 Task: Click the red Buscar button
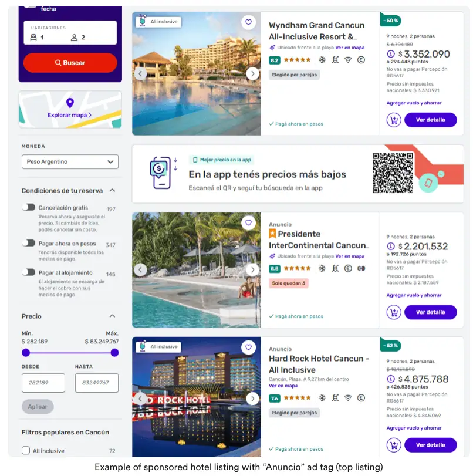pos(70,63)
